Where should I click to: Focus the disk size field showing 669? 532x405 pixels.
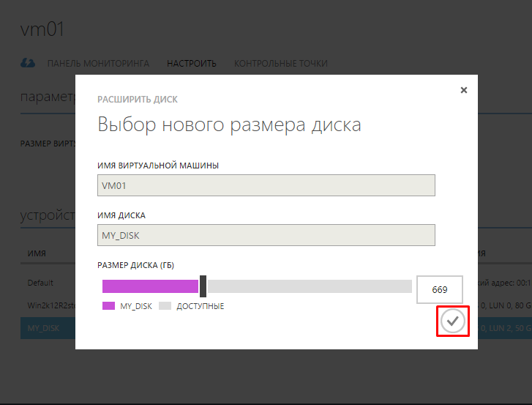[x=440, y=290]
